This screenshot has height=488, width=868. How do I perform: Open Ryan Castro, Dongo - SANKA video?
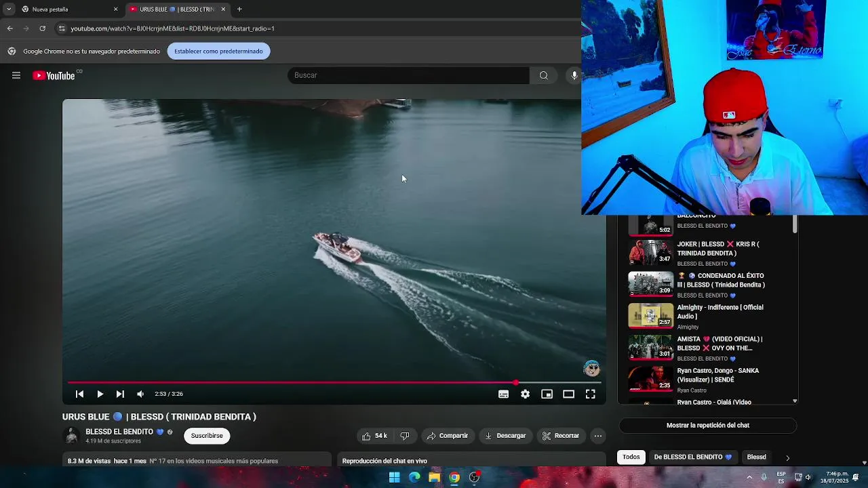click(x=709, y=380)
